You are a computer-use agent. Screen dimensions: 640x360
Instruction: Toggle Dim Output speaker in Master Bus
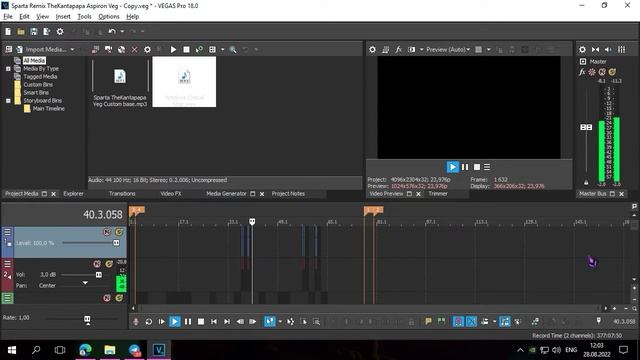(608, 49)
